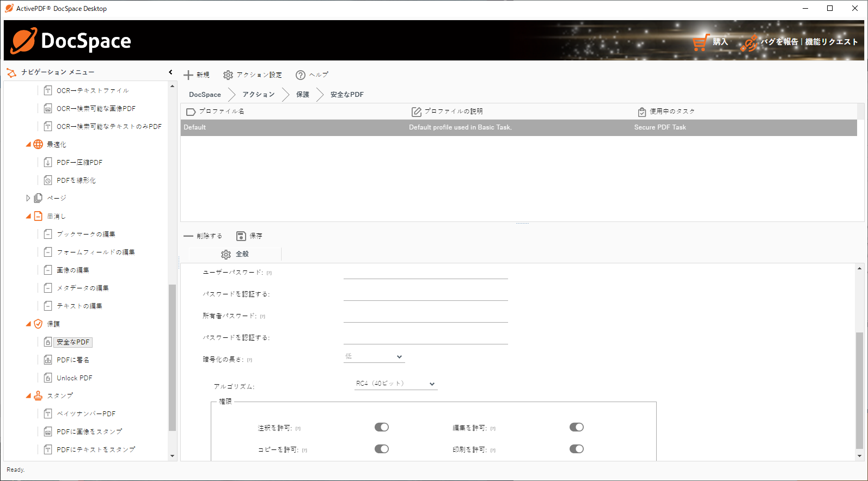The height and width of the screenshot is (481, 868).
Task: Click the 削除する minus icon
Action: [188, 236]
